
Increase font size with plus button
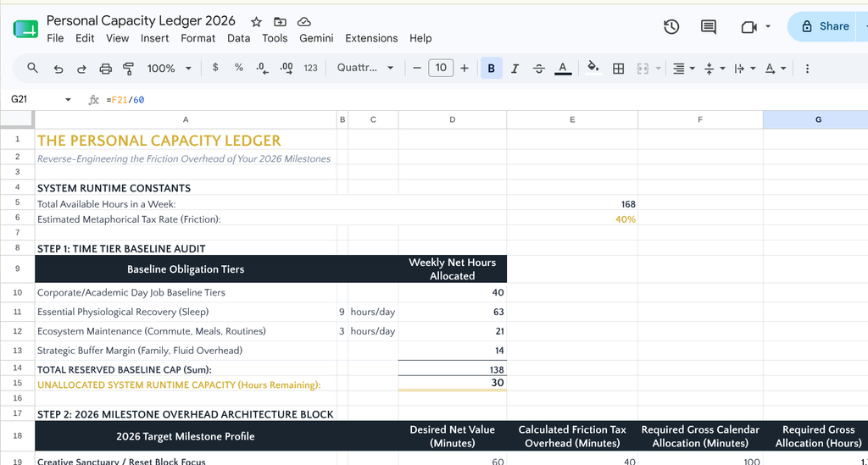coord(465,68)
